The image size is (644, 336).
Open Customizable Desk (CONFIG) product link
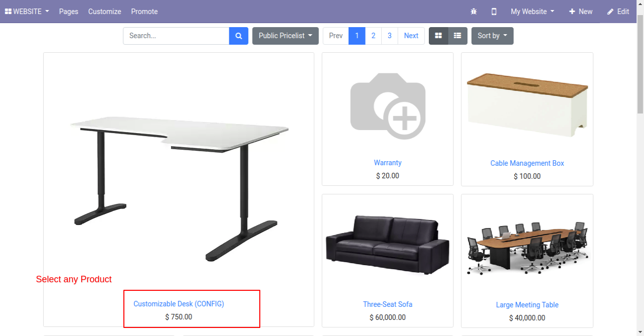tap(179, 304)
